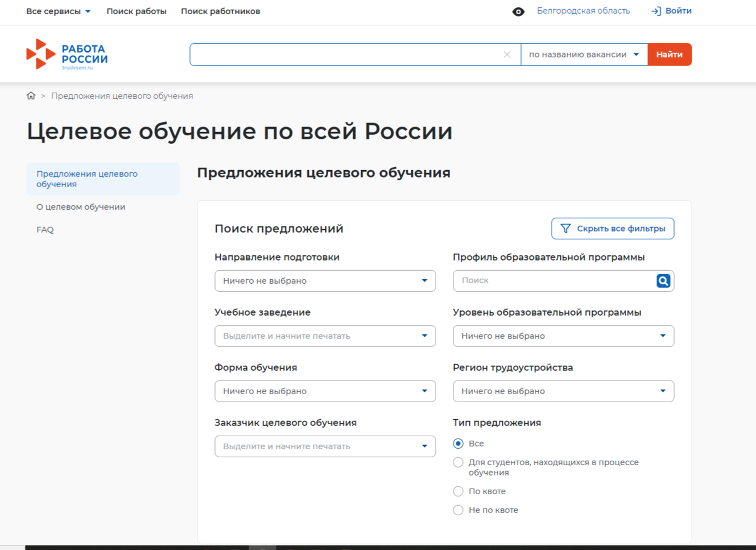Select the Не по квоте option
This screenshot has width=756, height=550.
coord(458,510)
